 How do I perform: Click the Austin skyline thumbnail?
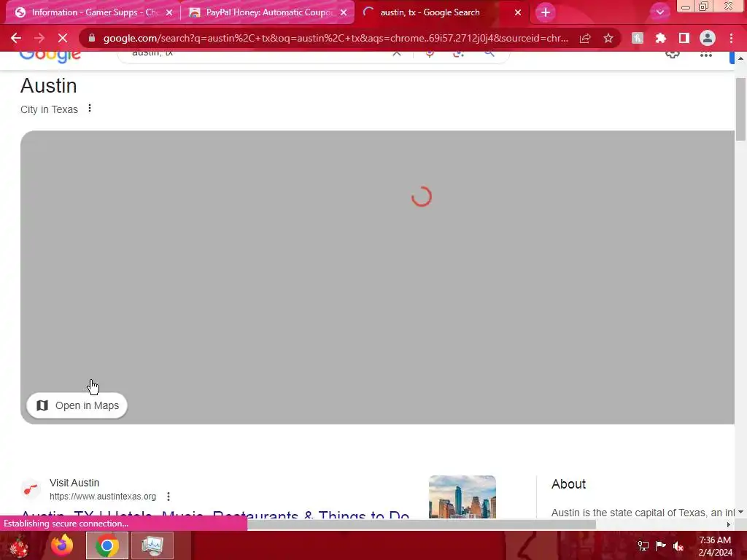(x=462, y=497)
